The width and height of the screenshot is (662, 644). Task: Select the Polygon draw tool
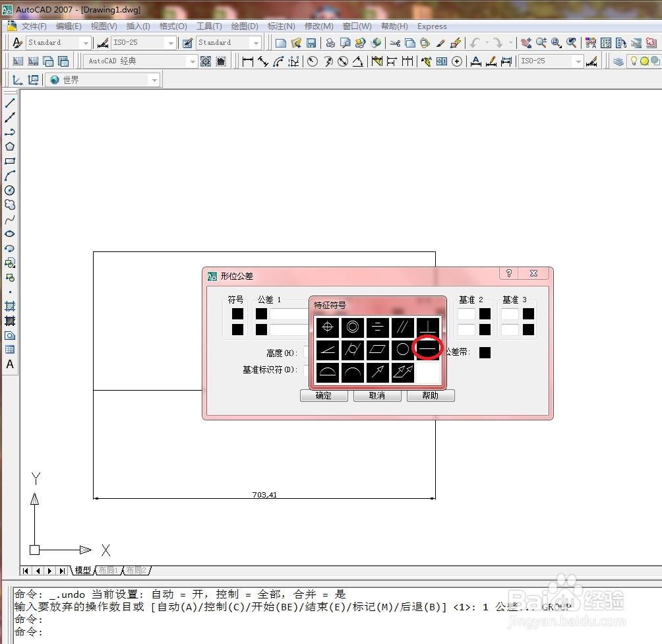pos(10,146)
